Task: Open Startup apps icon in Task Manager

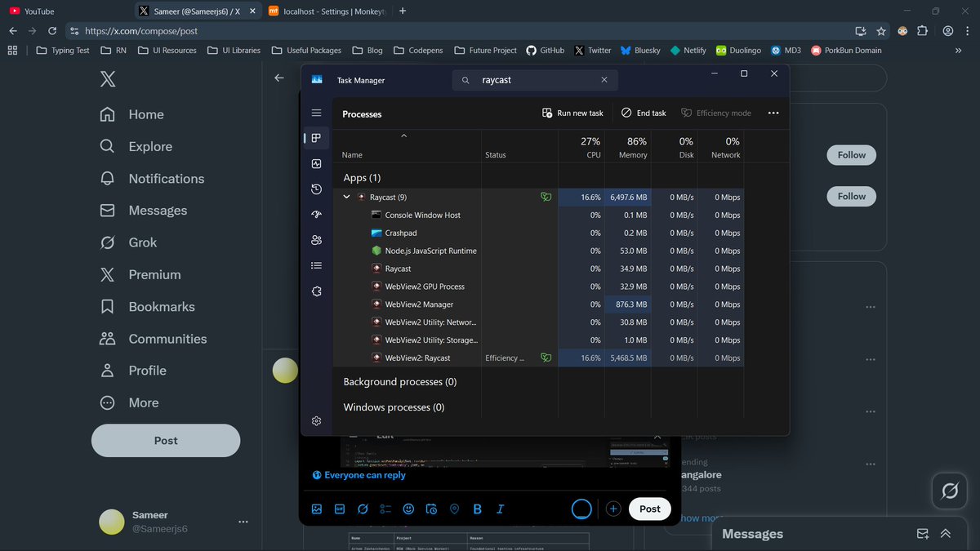Action: (x=317, y=215)
